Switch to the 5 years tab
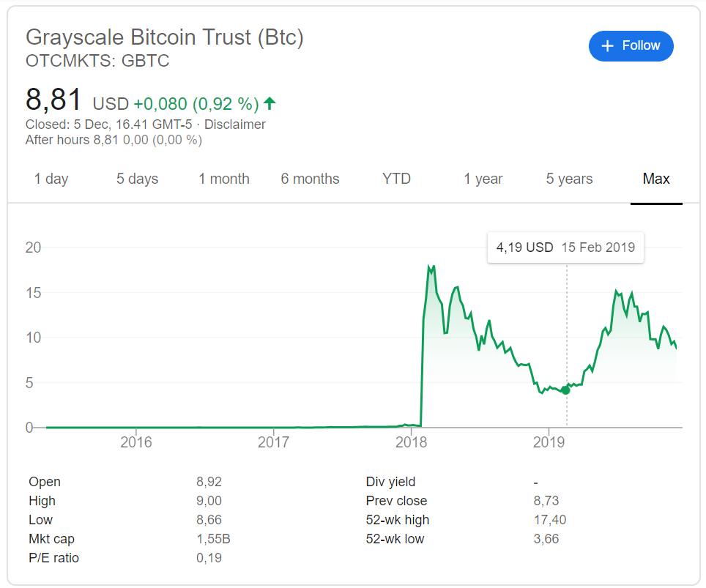 569,179
